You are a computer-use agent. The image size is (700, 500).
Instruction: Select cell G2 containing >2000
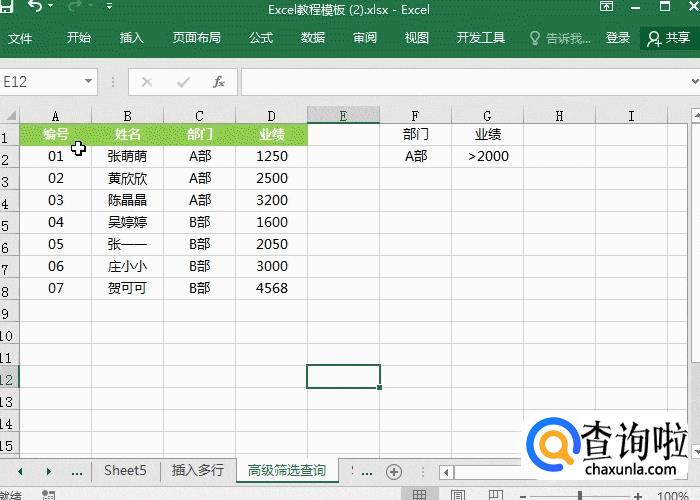(x=487, y=156)
